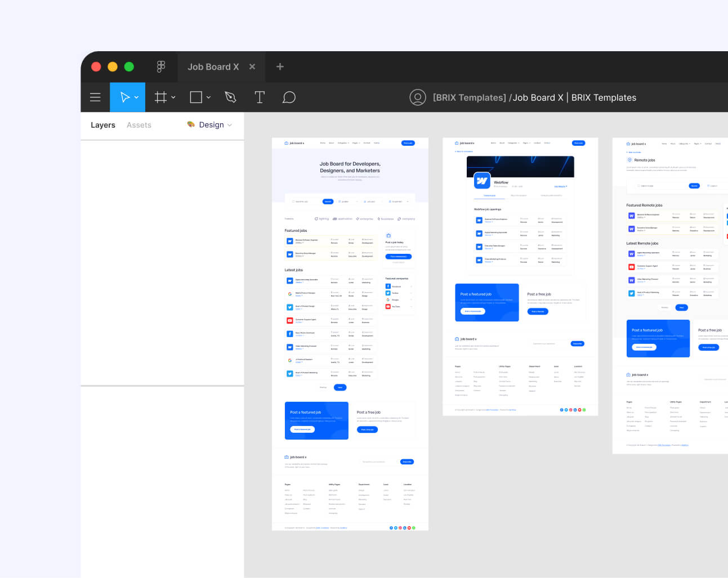This screenshot has height=578, width=728.
Task: Select the job board homepage frame on canvas
Action: point(350,332)
